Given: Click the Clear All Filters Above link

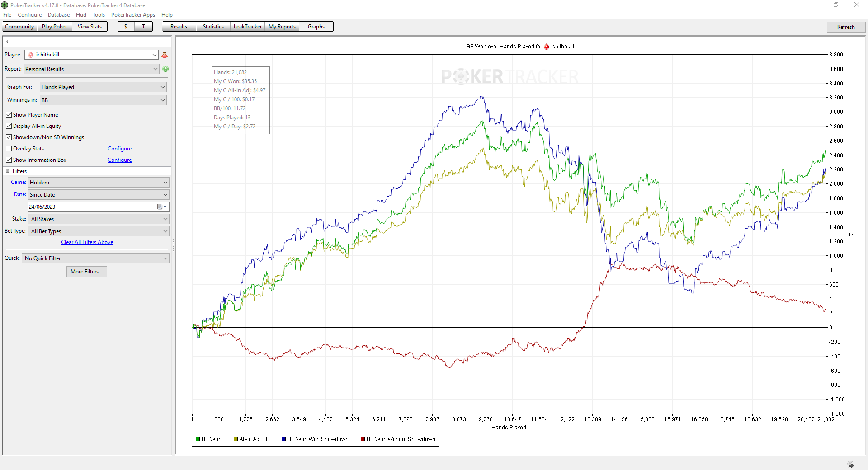Looking at the screenshot, I should [x=87, y=242].
